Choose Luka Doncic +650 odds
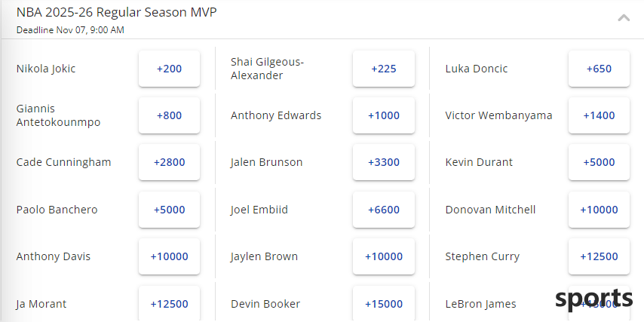This screenshot has width=644, height=322. point(599,69)
